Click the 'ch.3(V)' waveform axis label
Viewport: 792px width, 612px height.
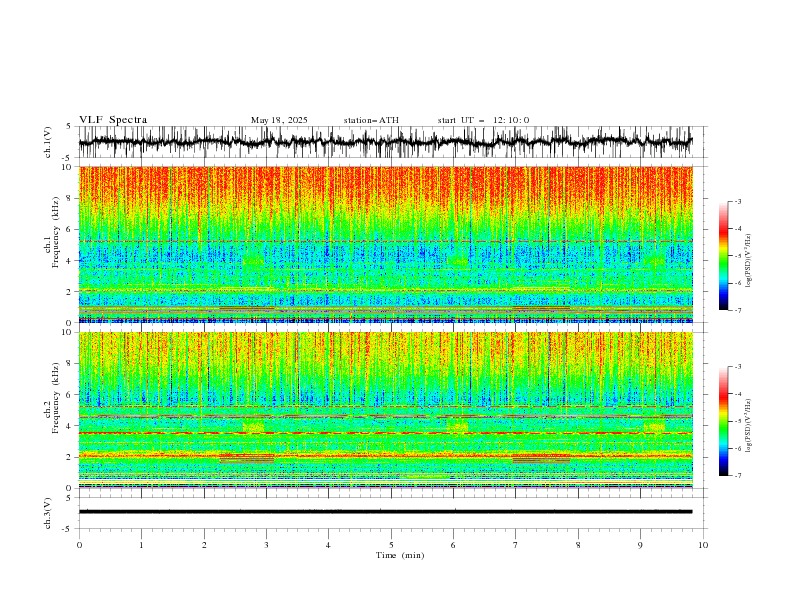tap(48, 513)
